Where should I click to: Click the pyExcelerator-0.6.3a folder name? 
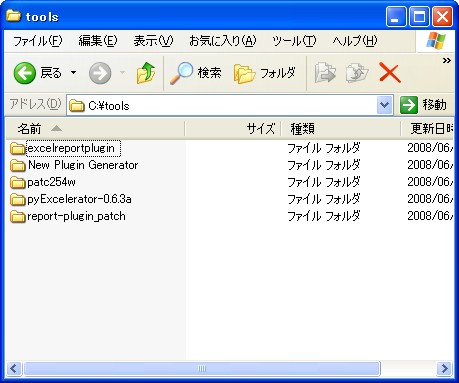[79, 199]
